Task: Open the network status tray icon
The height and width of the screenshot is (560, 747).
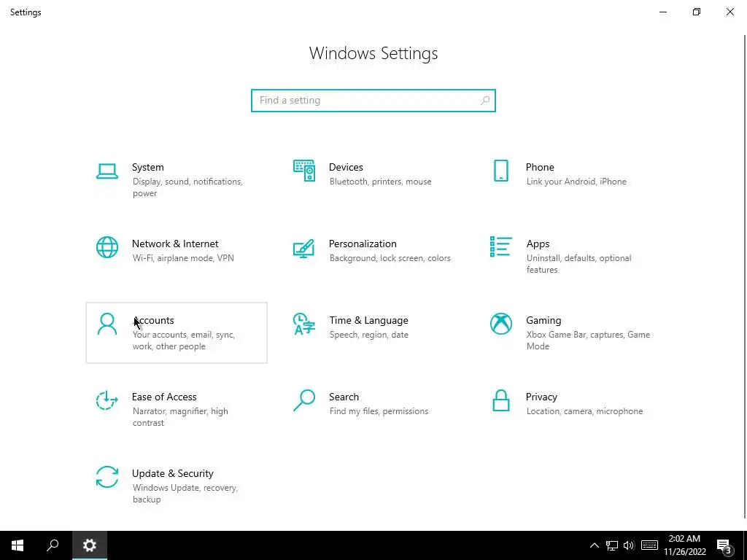Action: point(612,545)
